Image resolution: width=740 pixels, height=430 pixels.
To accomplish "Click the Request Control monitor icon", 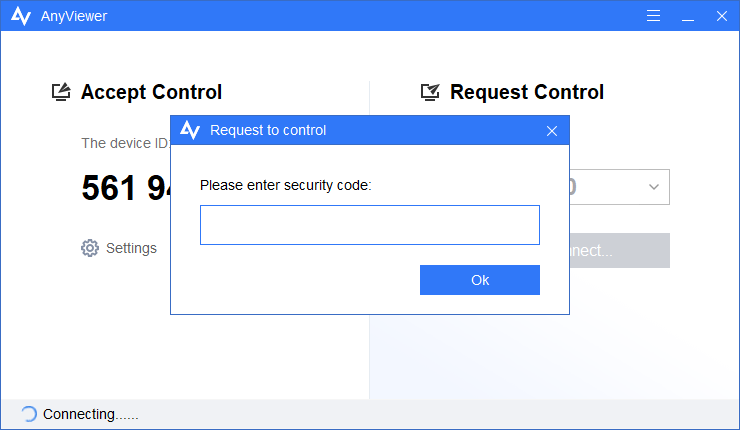I will (x=431, y=92).
